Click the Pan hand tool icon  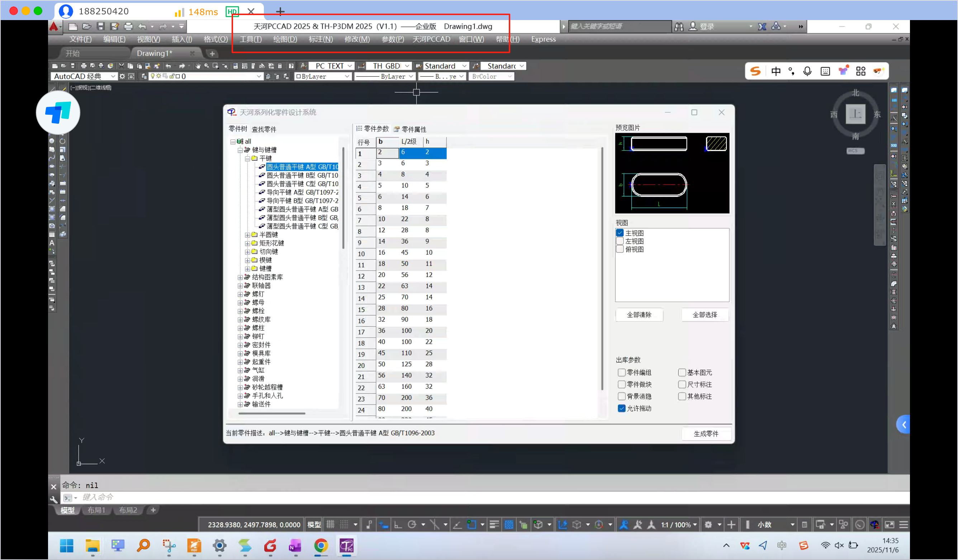[x=198, y=66]
